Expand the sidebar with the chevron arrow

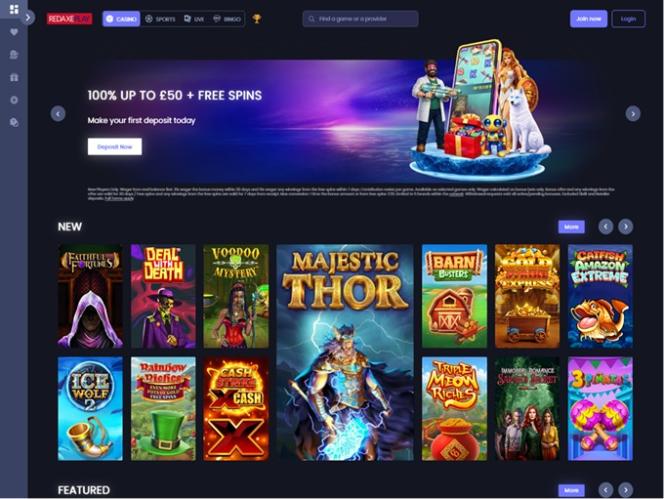point(28,17)
